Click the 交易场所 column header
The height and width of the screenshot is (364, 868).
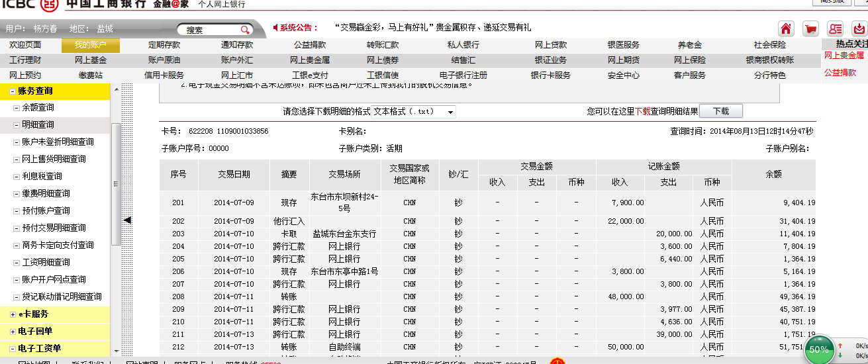(345, 175)
